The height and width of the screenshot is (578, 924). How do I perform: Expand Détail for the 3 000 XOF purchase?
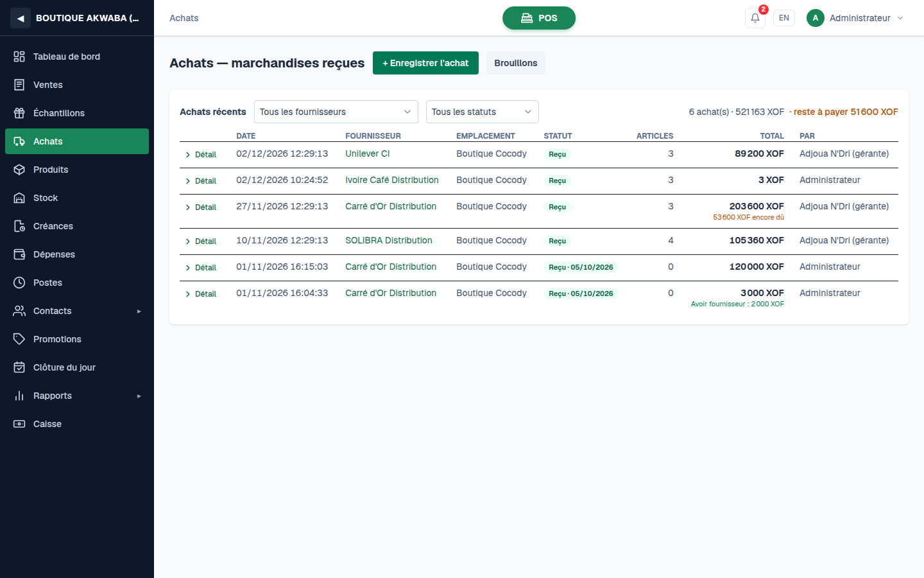[201, 294]
